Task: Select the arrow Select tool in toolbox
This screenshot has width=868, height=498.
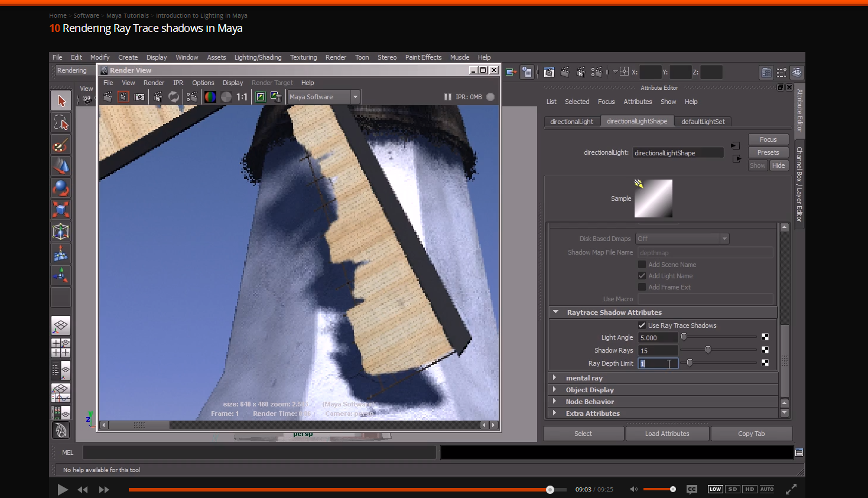Action: [61, 100]
